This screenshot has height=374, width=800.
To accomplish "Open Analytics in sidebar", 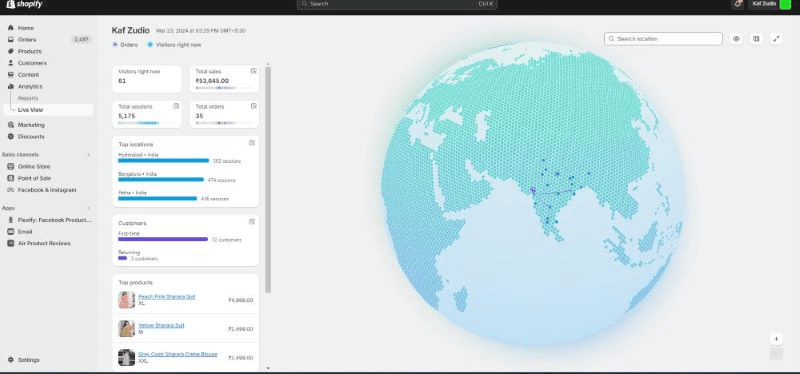I will click(30, 87).
